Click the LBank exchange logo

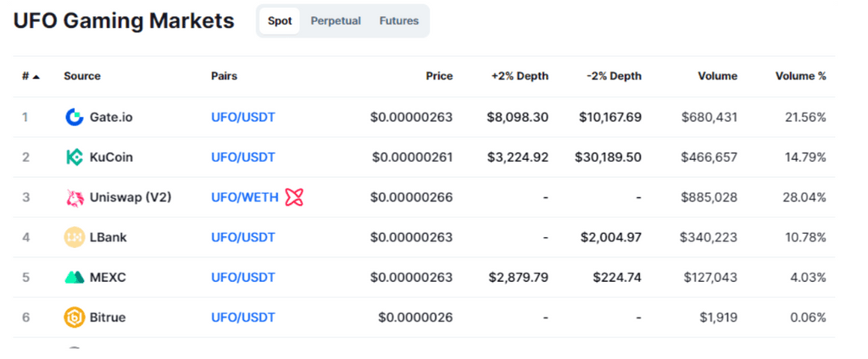pos(75,237)
